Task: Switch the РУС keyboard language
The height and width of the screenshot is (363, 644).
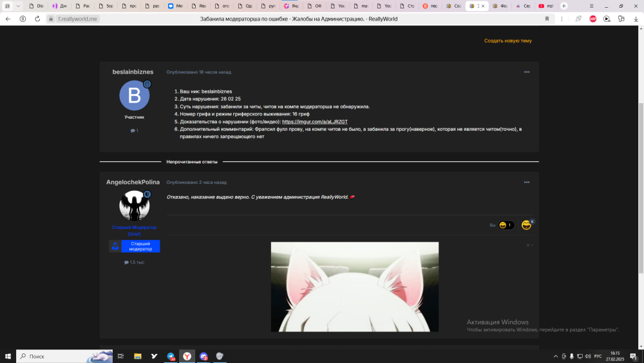Action: tap(598, 357)
